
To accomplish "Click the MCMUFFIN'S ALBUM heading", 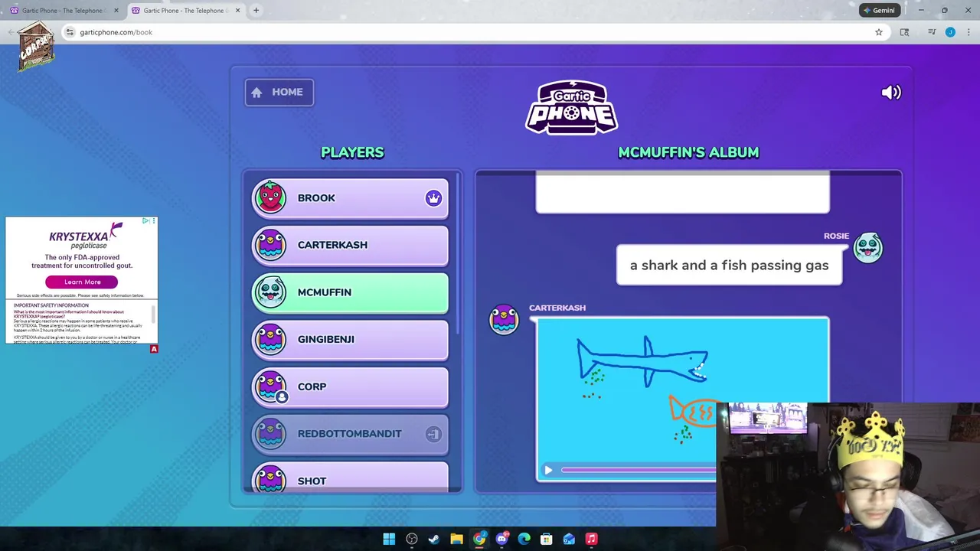I will [688, 152].
